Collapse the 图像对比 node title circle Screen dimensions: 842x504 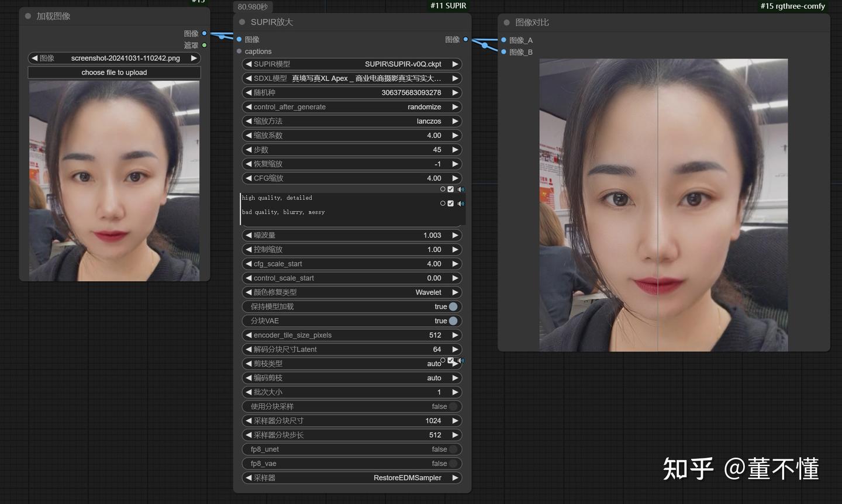tap(506, 22)
